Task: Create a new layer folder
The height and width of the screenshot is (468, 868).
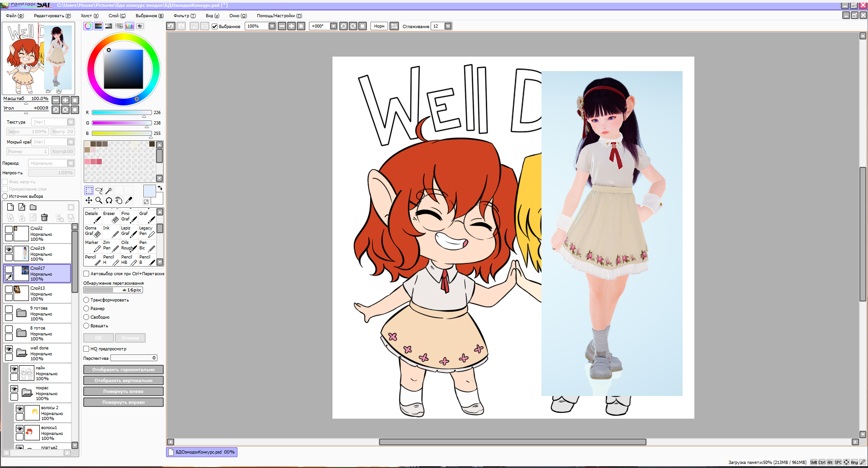Action: click(x=33, y=207)
